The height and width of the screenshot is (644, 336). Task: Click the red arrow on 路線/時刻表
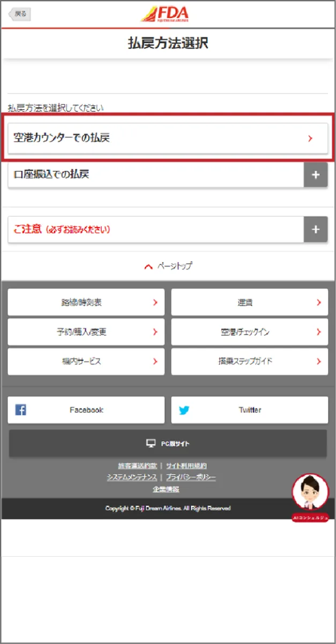[155, 302]
